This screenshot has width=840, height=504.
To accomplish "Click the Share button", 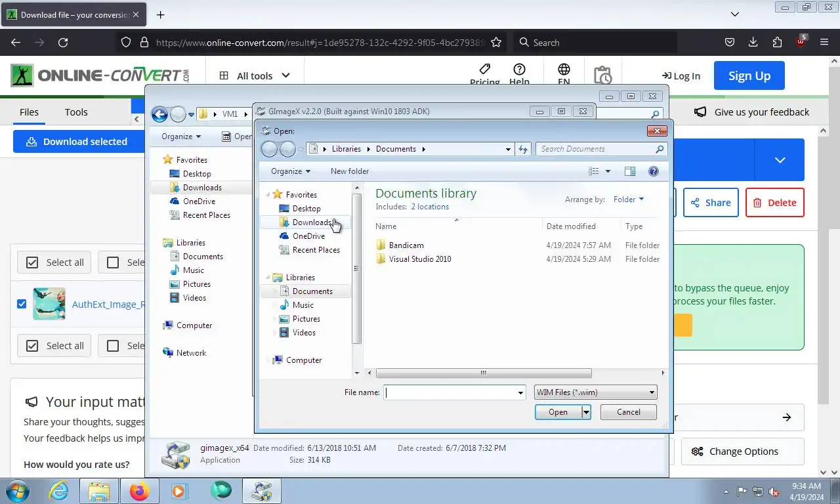I will point(711,203).
